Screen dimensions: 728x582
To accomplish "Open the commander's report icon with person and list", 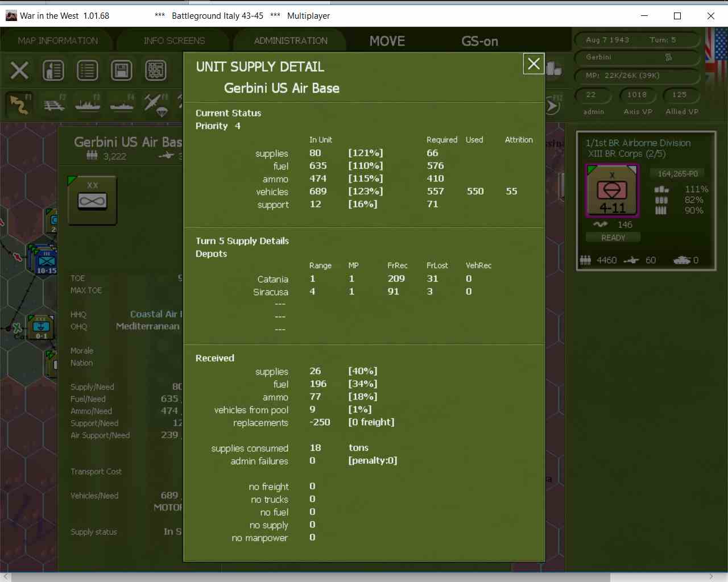I will pos(53,70).
